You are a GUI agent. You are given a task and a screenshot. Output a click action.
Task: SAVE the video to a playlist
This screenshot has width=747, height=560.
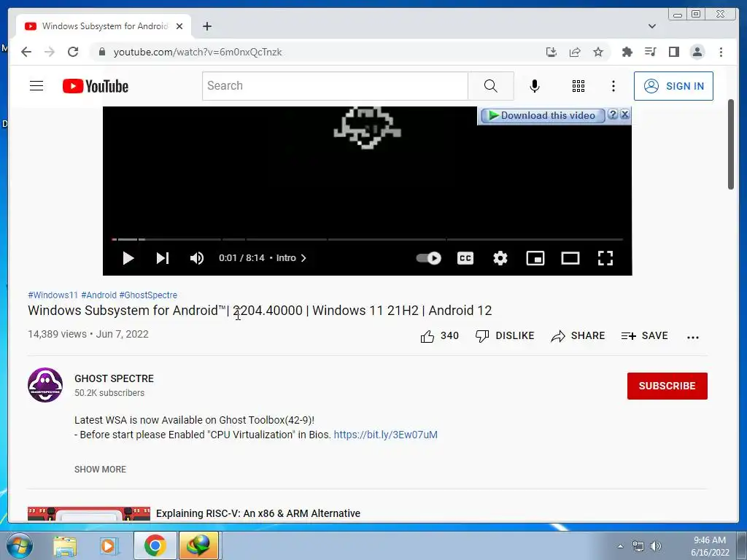[x=645, y=335]
